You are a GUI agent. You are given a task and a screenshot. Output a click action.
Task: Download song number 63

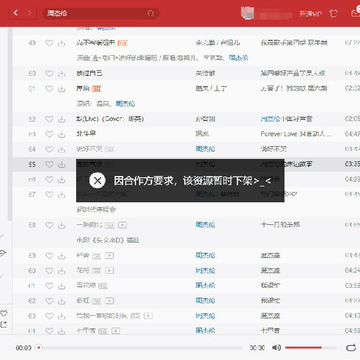pyautogui.click(x=62, y=316)
